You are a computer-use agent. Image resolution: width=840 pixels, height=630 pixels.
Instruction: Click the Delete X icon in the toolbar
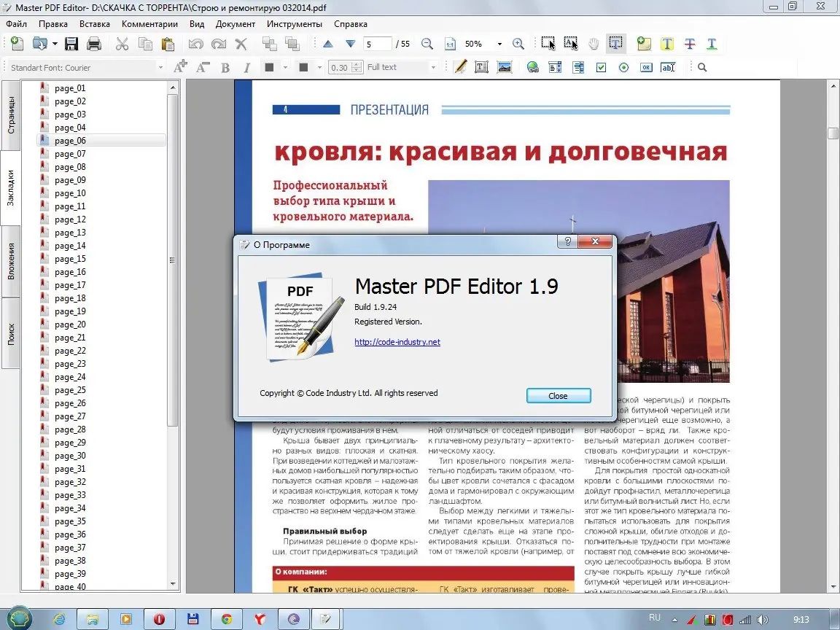click(x=241, y=44)
